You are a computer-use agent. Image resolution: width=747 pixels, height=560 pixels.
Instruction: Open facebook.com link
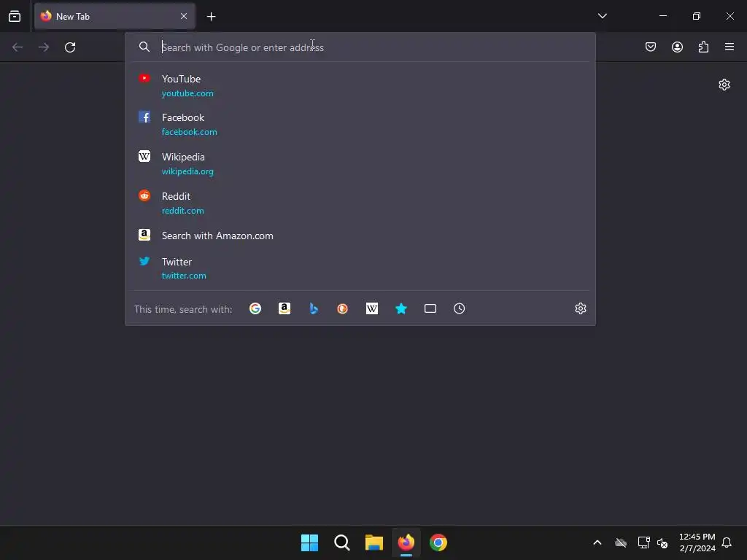(x=189, y=132)
